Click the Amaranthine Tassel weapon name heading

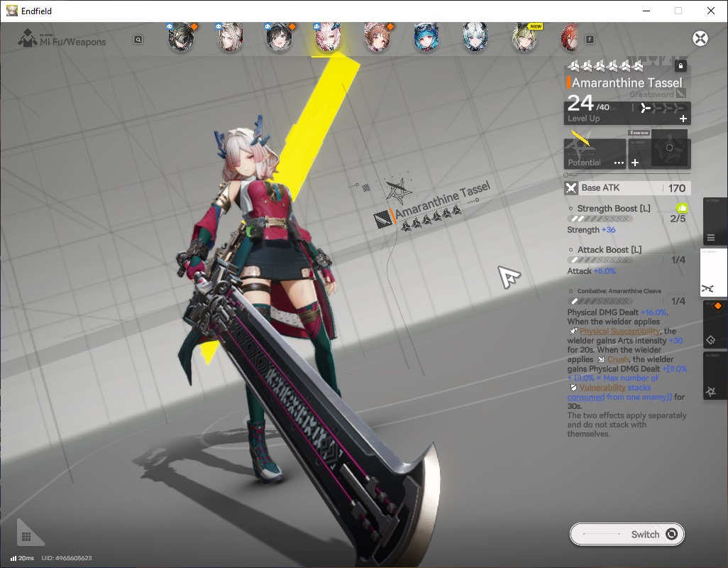coord(627,82)
